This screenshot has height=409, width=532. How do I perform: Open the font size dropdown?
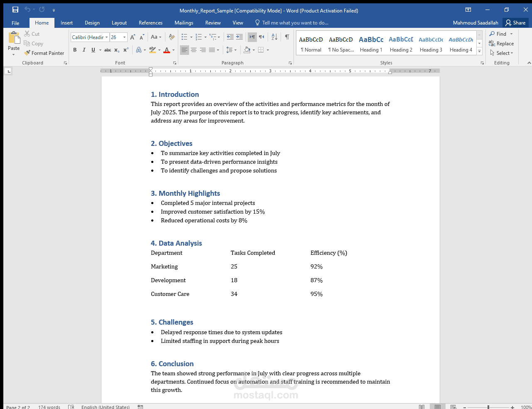click(124, 37)
